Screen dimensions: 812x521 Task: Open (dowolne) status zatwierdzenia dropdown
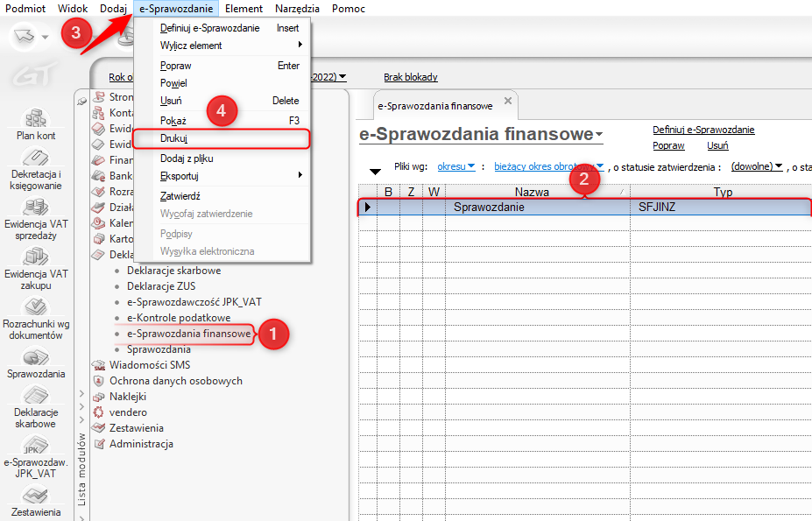point(779,166)
